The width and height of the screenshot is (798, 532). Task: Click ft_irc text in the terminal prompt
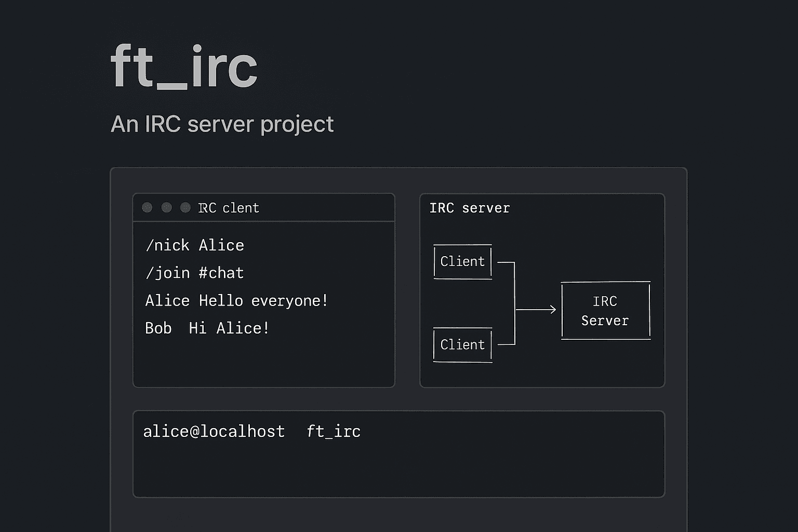pos(334,432)
